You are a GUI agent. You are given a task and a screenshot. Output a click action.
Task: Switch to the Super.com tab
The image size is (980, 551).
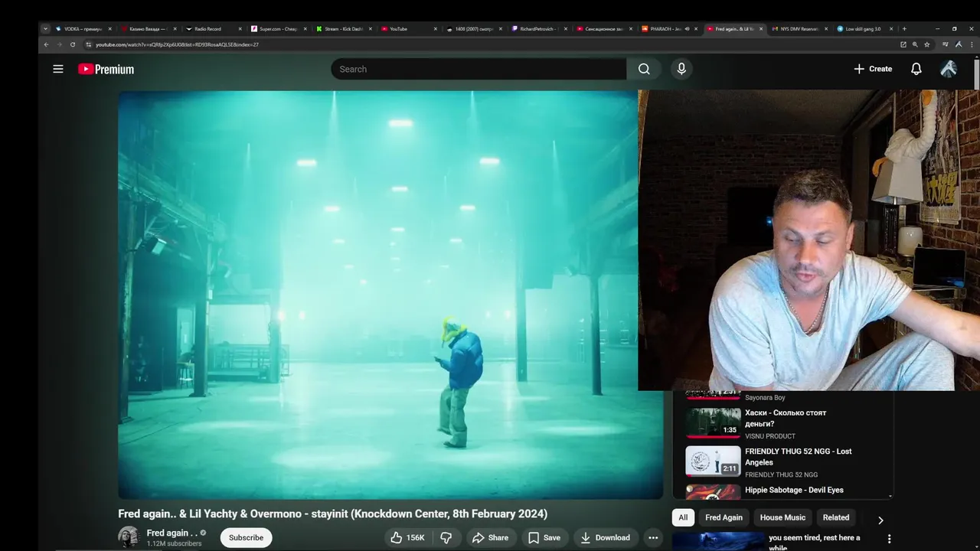277,28
